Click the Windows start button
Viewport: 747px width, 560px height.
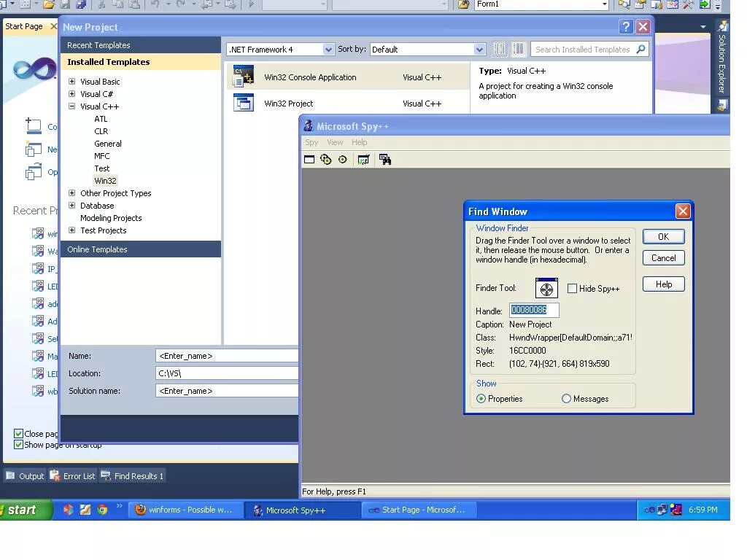click(x=25, y=510)
